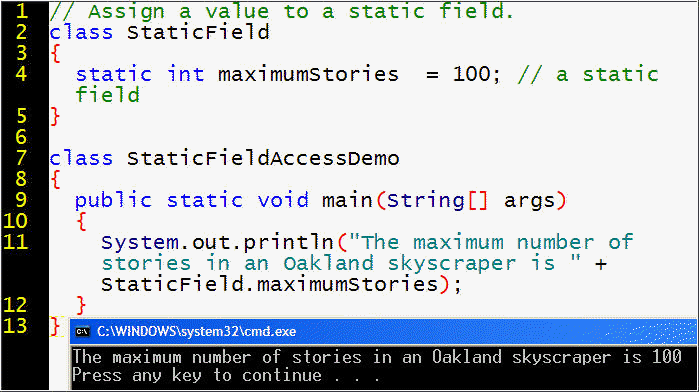Click line number 13 in the gutter

click(x=16, y=326)
